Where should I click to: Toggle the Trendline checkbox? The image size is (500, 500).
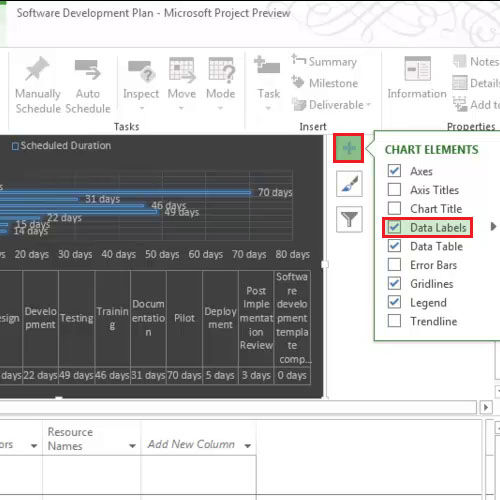click(x=394, y=321)
